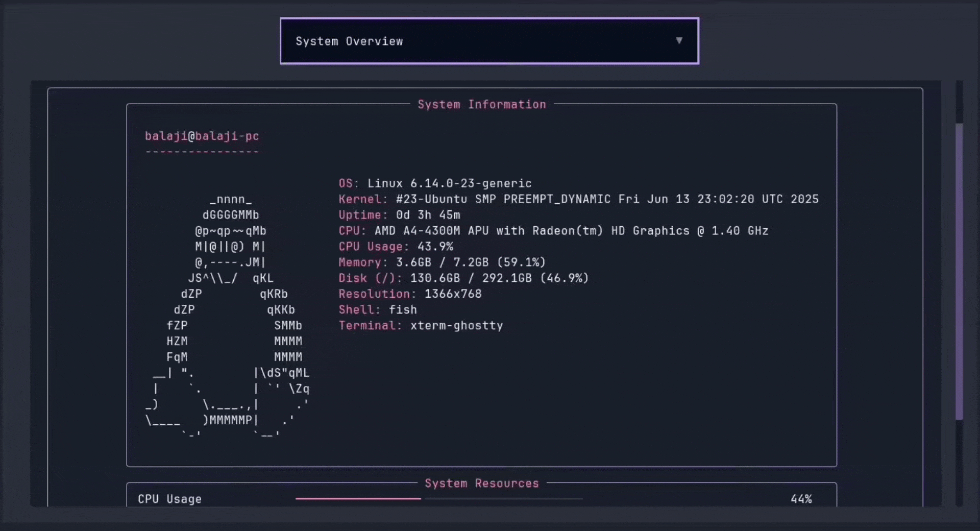This screenshot has height=531, width=980.
Task: Click the Shell value fish
Action: 403,310
